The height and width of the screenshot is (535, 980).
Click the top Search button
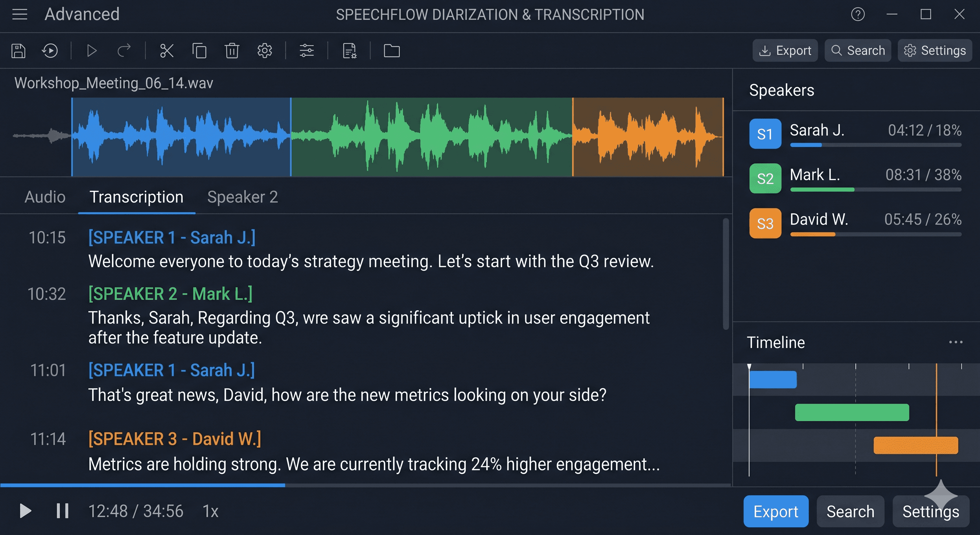[858, 50]
